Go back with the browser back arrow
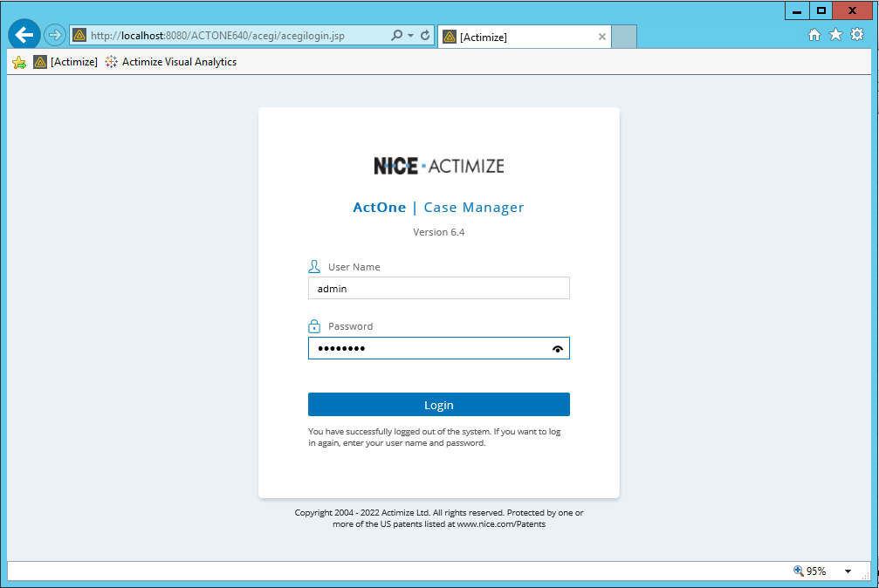Image resolution: width=879 pixels, height=588 pixels. tap(24, 35)
